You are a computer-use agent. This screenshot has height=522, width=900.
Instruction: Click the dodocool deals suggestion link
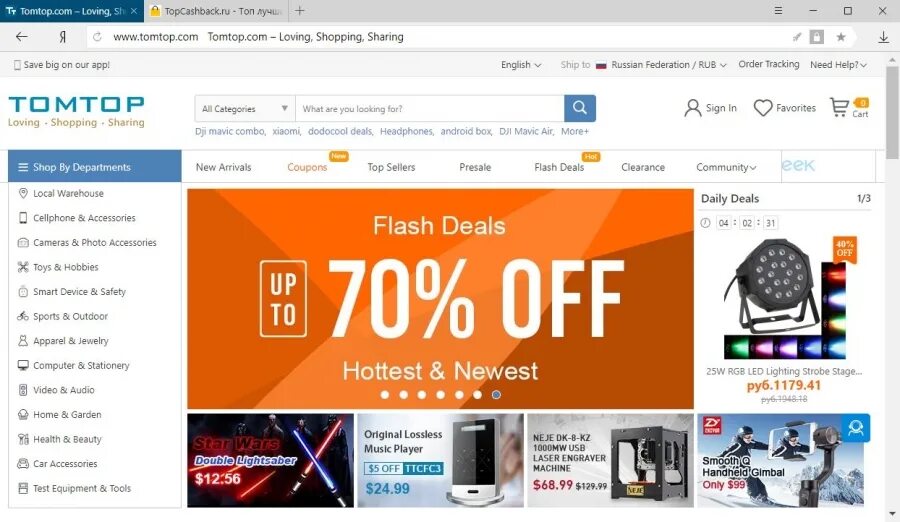click(340, 132)
